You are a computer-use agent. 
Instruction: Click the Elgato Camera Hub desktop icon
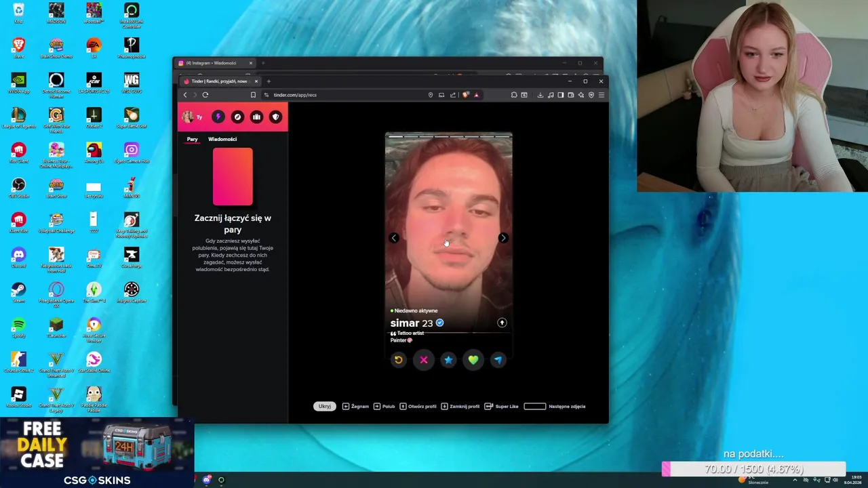(132, 152)
